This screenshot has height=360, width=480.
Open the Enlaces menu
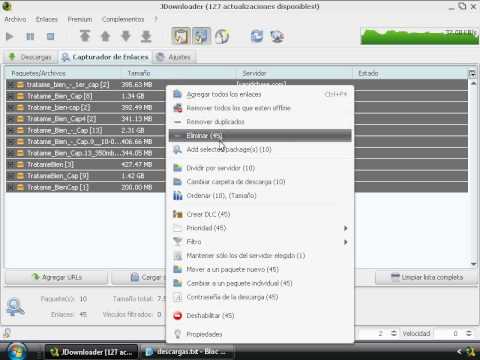coord(47,19)
